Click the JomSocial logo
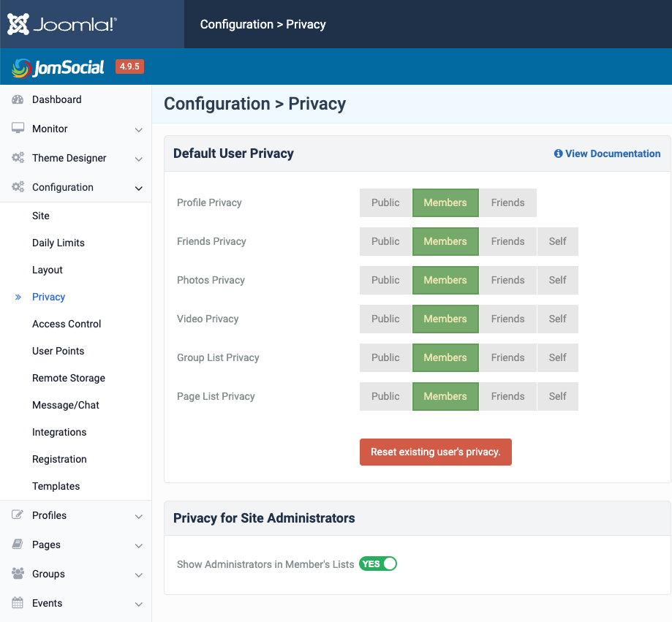This screenshot has height=622, width=672. (x=58, y=68)
